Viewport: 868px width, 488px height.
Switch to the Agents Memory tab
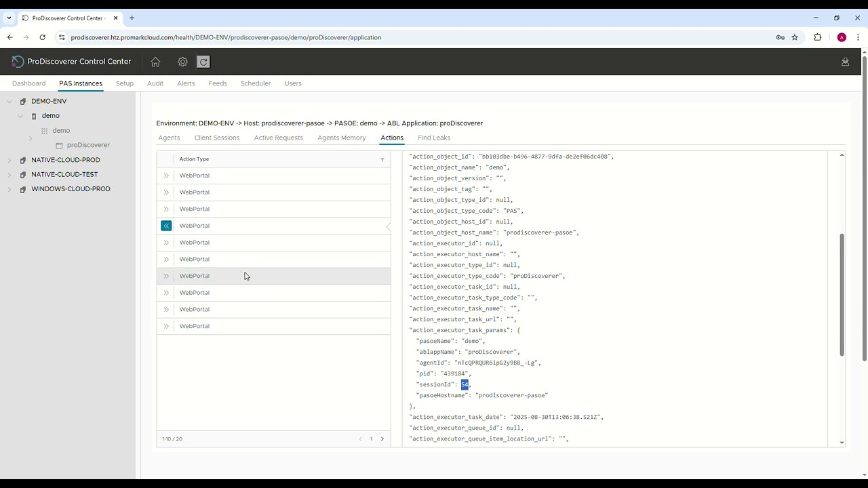[341, 138]
